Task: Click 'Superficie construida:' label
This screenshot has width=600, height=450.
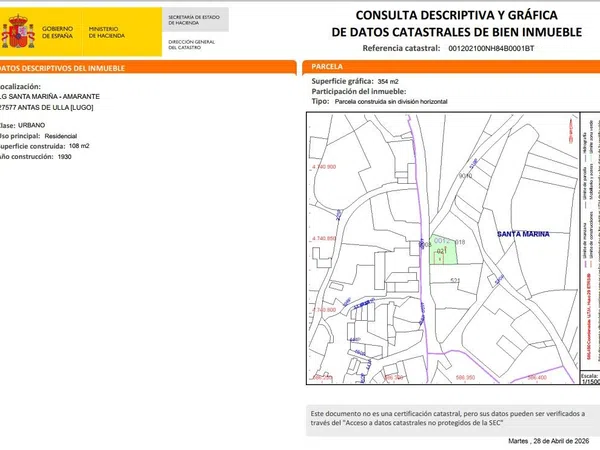Action: [x=33, y=146]
